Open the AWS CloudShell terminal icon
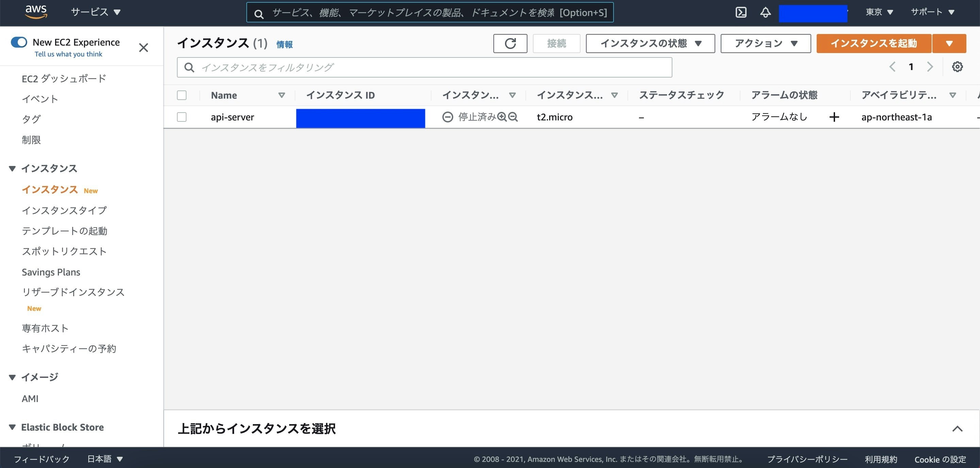 coord(741,12)
